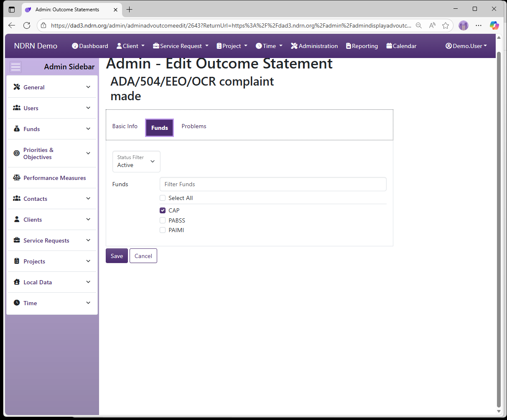Screen dimensions: 507x420
Task: Close the Admin: Outcome Statements tab
Action: point(116,9)
